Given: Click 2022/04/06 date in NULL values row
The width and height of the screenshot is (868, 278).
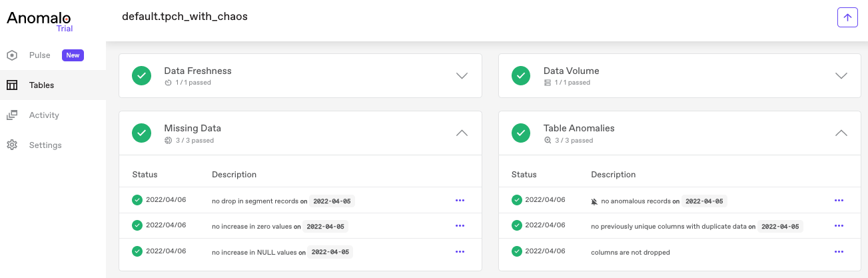Looking at the screenshot, I should (x=166, y=251).
